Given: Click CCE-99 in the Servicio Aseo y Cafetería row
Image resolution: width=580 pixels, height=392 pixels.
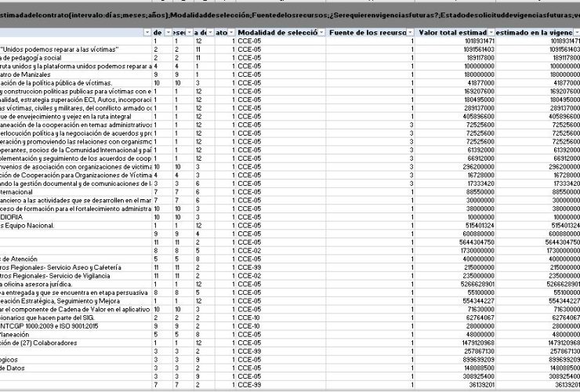Looking at the screenshot, I should [281, 267].
